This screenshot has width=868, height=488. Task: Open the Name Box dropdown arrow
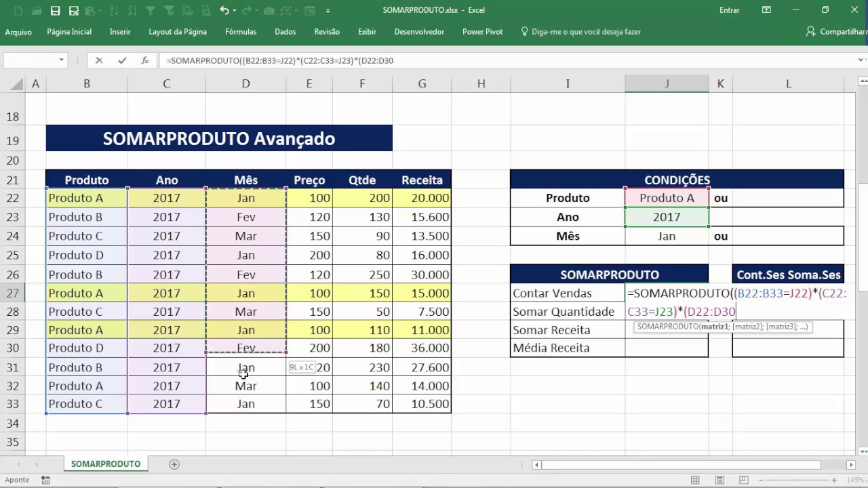pos(61,60)
